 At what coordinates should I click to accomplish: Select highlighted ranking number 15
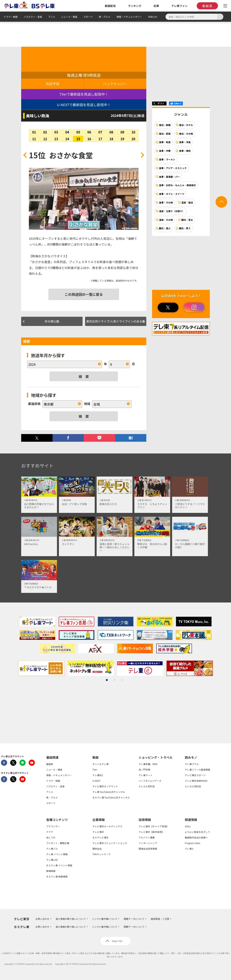(x=78, y=139)
